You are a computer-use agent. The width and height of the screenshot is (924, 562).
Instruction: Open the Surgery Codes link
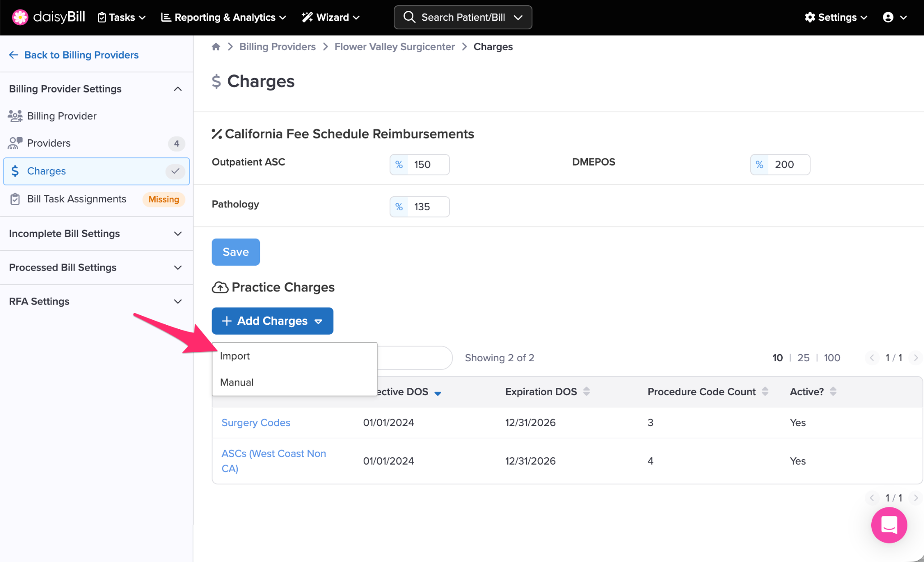tap(255, 423)
